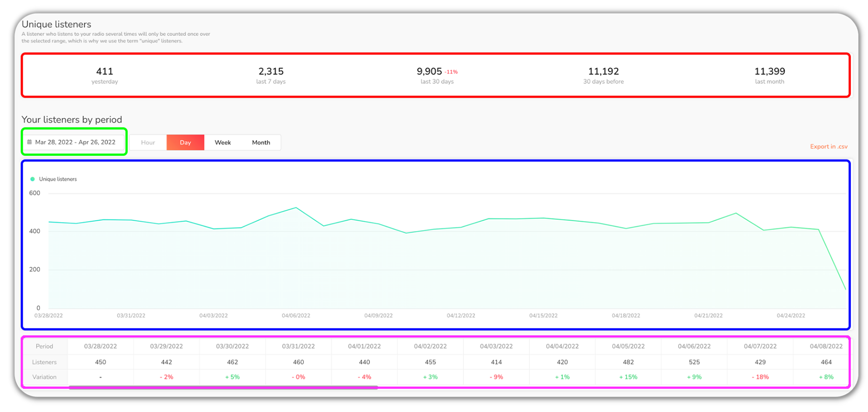
Task: Switch the period view to Hour
Action: click(148, 143)
